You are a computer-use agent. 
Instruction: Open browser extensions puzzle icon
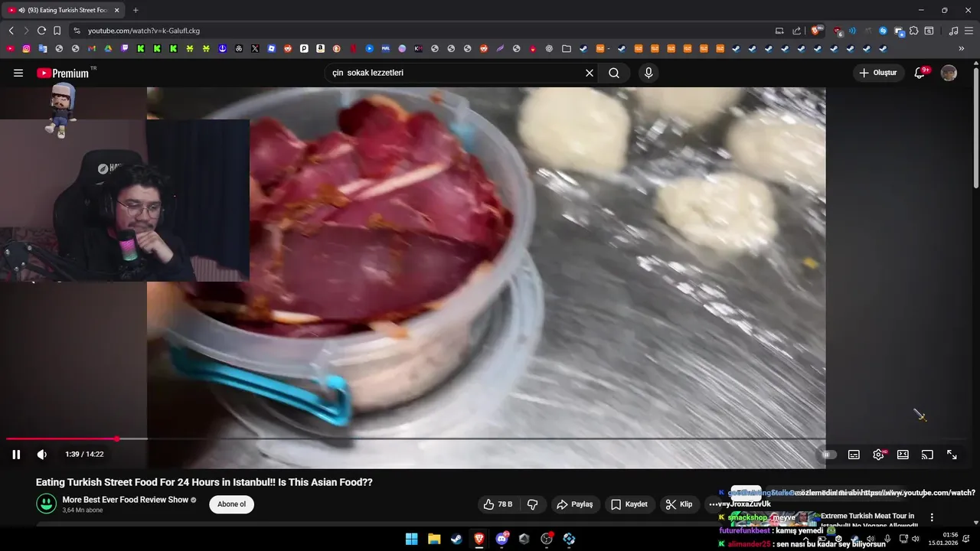913,31
